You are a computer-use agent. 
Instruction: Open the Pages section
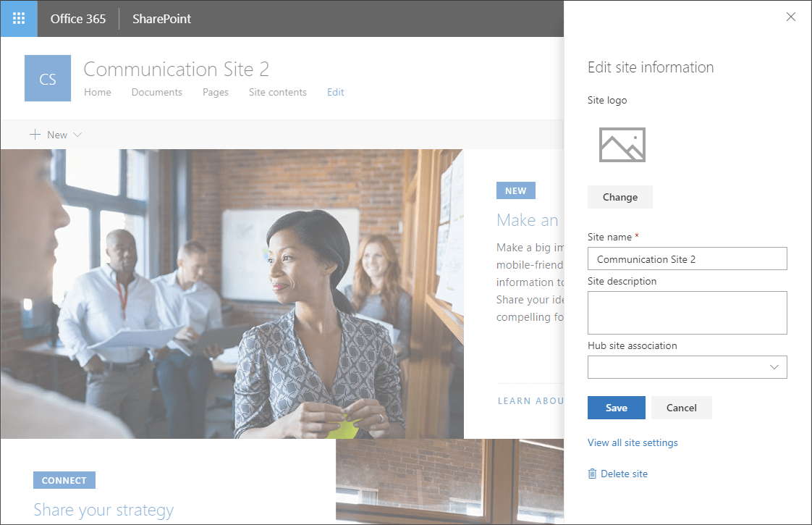click(x=215, y=92)
